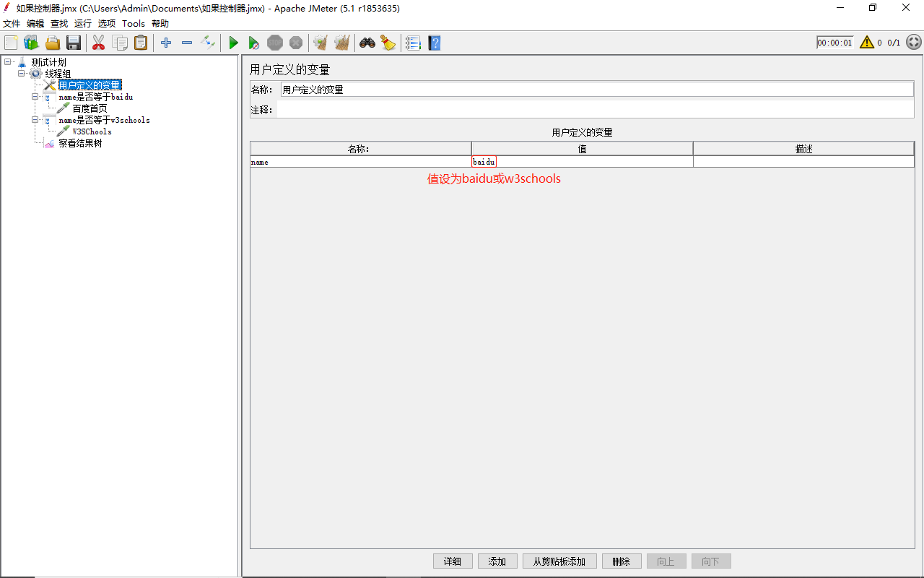Click the Stop test toolbar icon
Viewport: 924px width, 578px height.
(x=275, y=43)
